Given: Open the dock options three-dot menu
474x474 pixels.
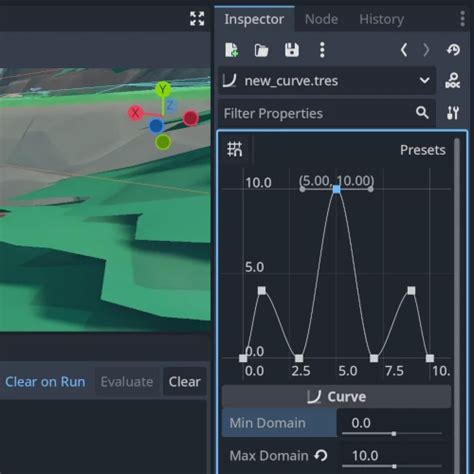Looking at the screenshot, I should pyautogui.click(x=462, y=19).
